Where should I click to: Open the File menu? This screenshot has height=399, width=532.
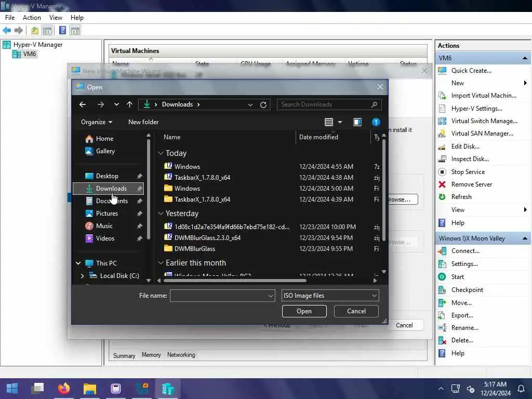(x=10, y=18)
